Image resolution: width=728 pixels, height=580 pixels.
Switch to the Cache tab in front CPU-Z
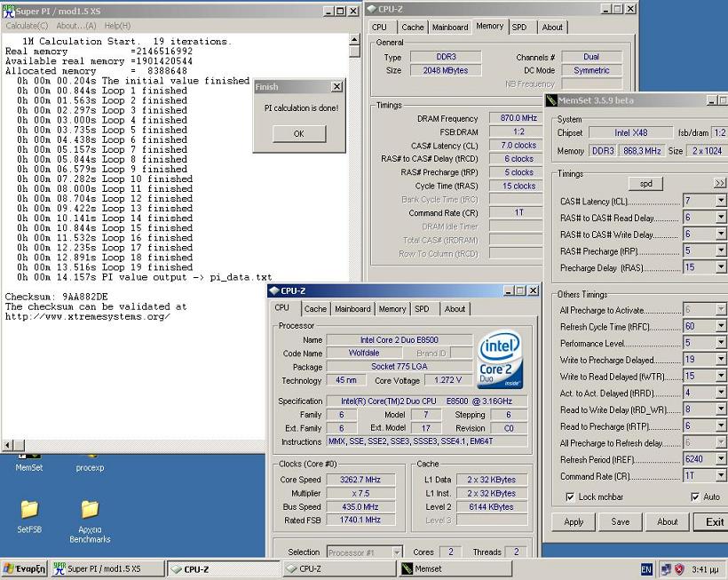pyautogui.click(x=315, y=309)
